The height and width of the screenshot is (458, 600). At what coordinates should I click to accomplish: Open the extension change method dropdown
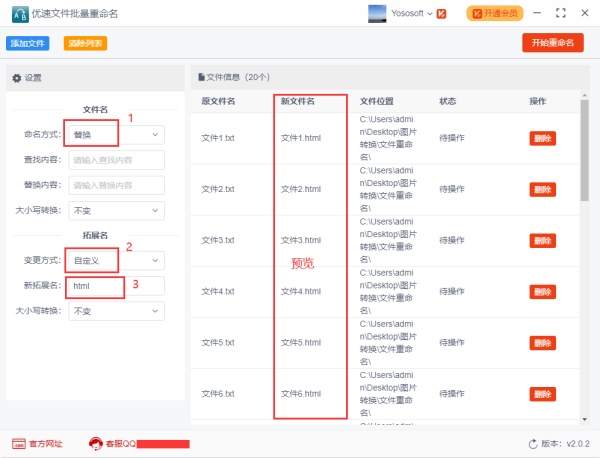tap(116, 260)
